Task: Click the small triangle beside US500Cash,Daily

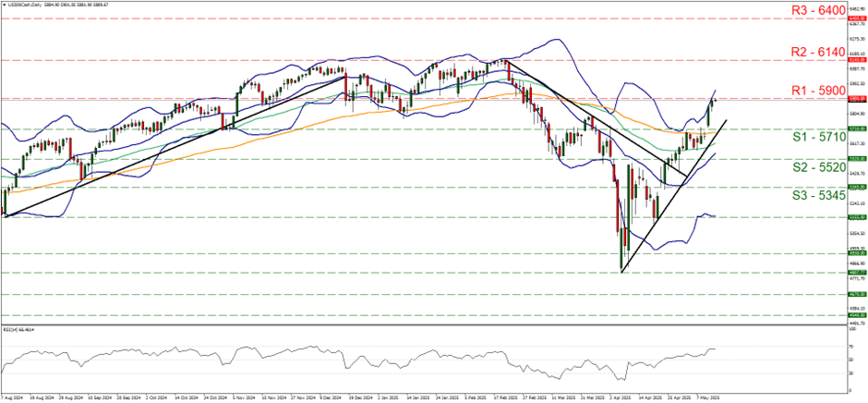Action: pos(4,5)
